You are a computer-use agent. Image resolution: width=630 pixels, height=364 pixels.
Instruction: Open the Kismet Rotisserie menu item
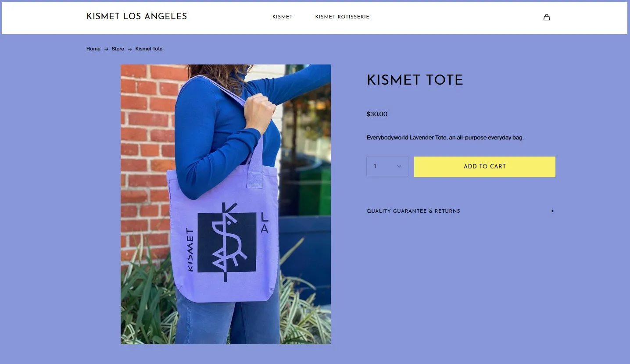[x=342, y=17]
